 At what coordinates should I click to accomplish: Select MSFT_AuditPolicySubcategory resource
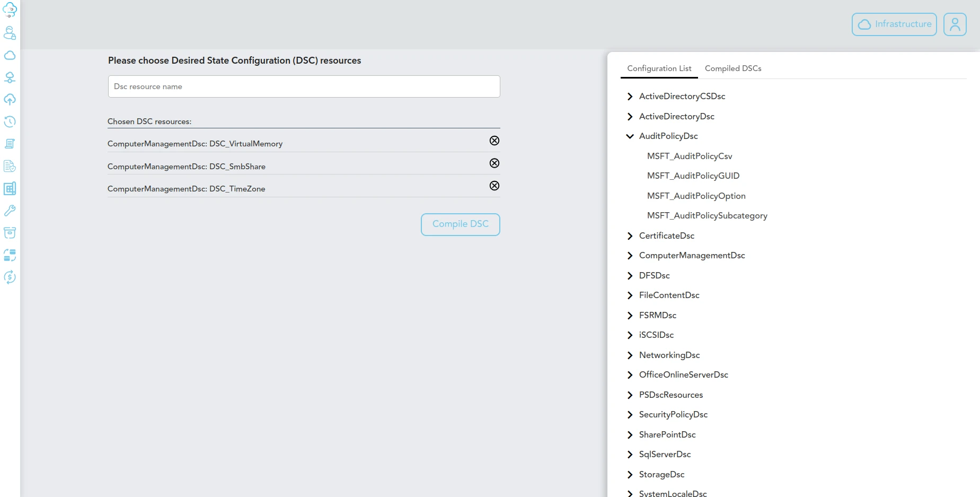click(707, 215)
